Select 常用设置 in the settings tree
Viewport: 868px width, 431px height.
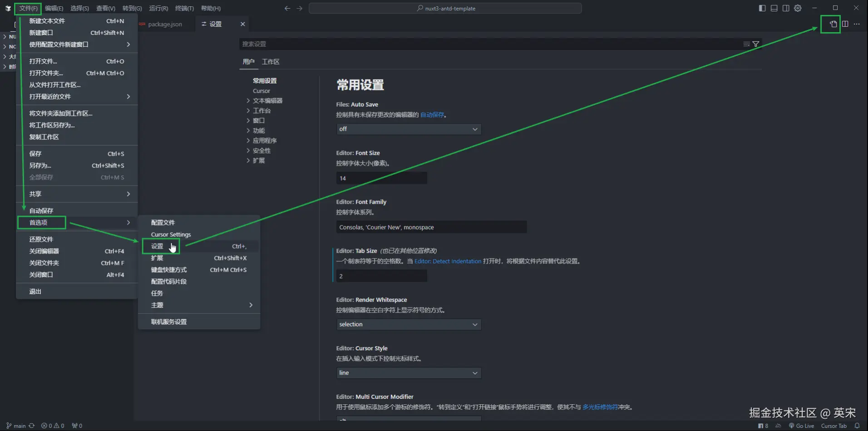[x=265, y=81]
